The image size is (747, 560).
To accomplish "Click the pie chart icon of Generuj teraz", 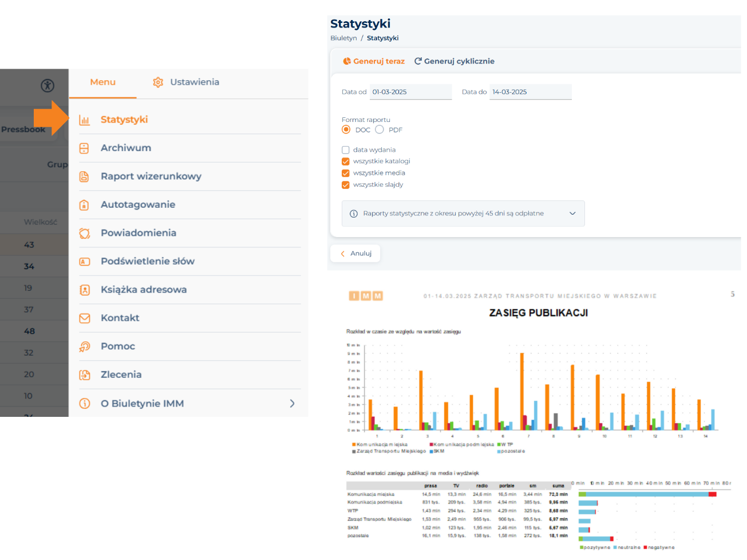I will tap(347, 61).
